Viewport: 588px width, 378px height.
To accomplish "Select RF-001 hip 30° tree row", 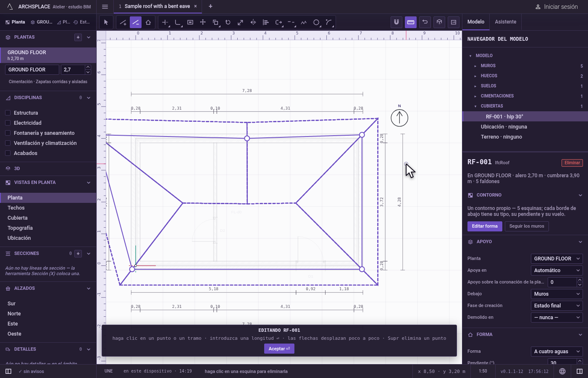I will coord(525,117).
